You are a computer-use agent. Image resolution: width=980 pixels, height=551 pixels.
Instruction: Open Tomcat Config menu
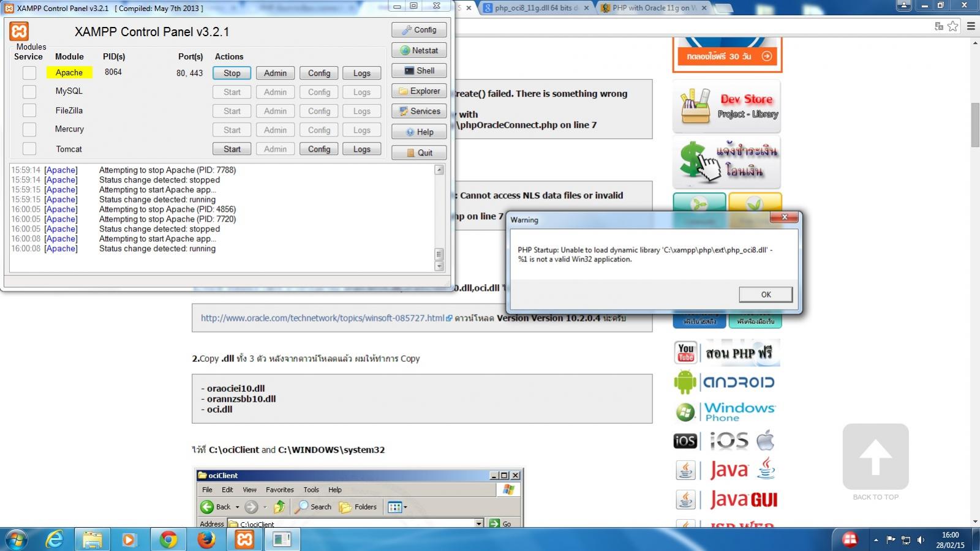click(318, 149)
